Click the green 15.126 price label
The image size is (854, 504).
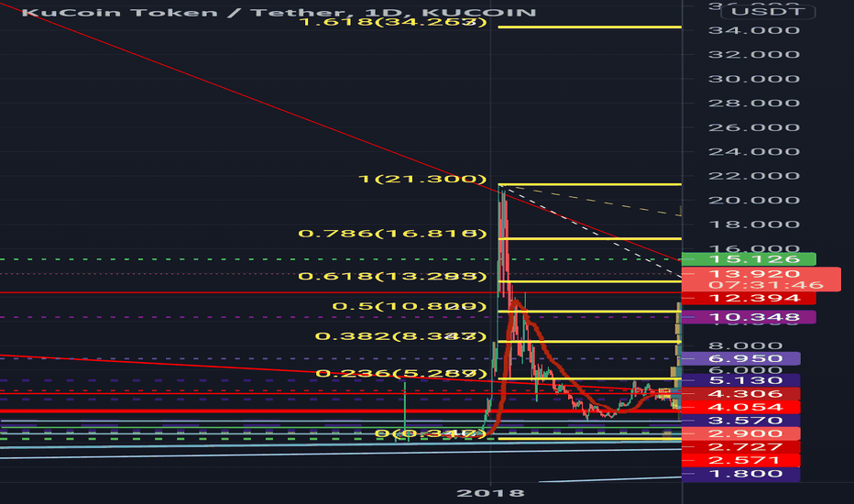tap(749, 258)
